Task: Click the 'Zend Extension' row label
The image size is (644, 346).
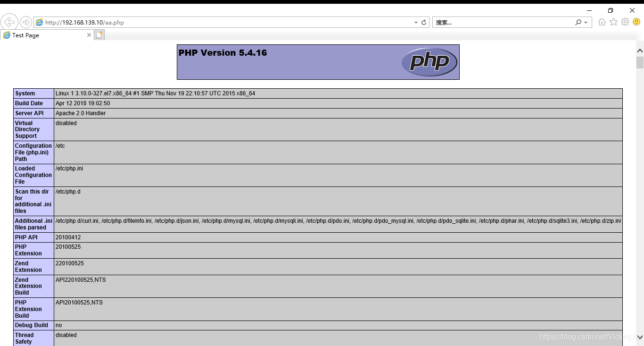Action: [x=28, y=267]
